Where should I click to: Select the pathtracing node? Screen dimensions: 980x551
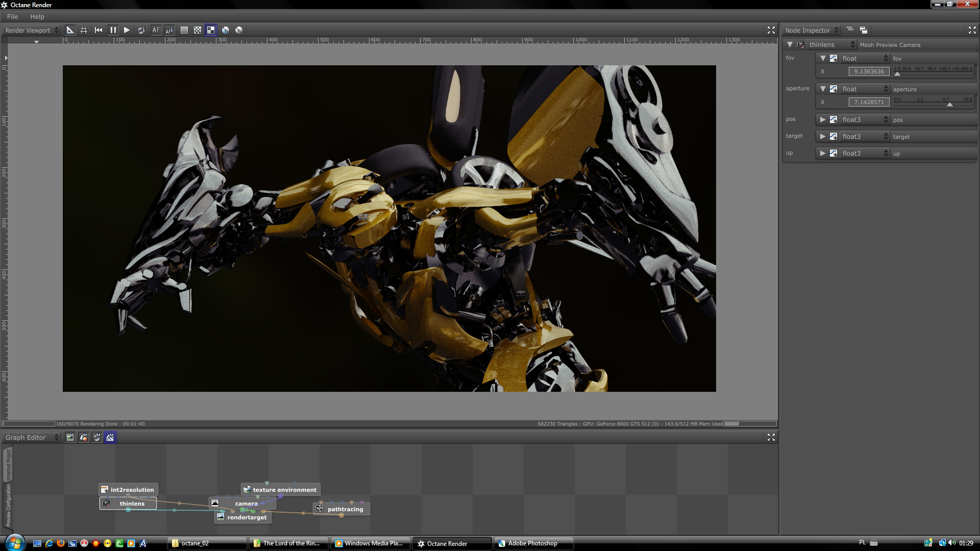(345, 509)
